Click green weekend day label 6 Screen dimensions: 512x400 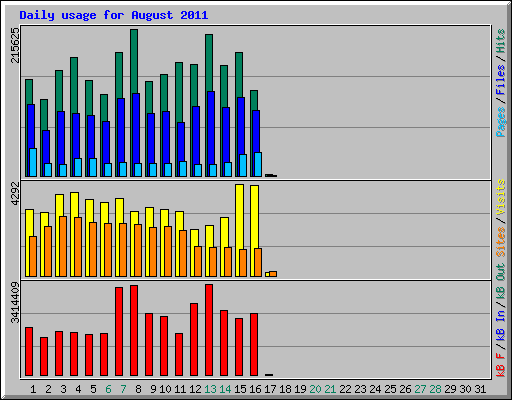coord(108,389)
